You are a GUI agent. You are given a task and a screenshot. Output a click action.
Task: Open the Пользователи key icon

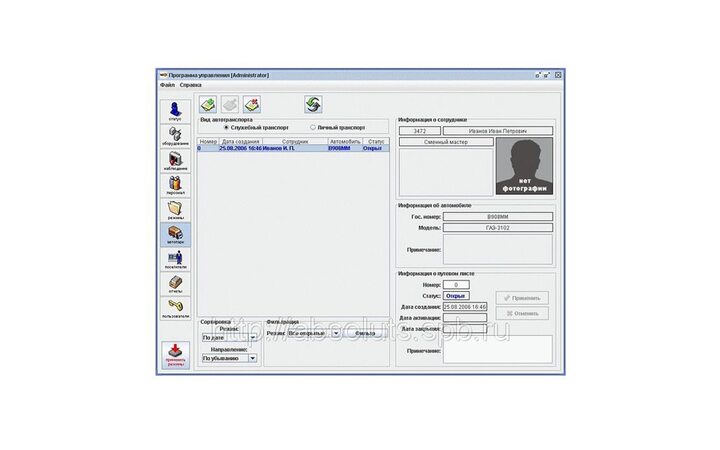pyautogui.click(x=175, y=310)
